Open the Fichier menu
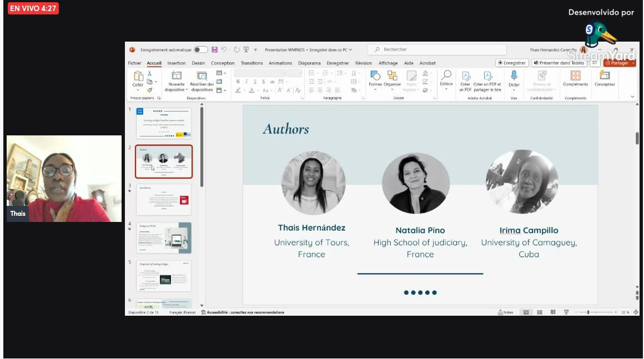Screen dimensions: 644x359 134,63
